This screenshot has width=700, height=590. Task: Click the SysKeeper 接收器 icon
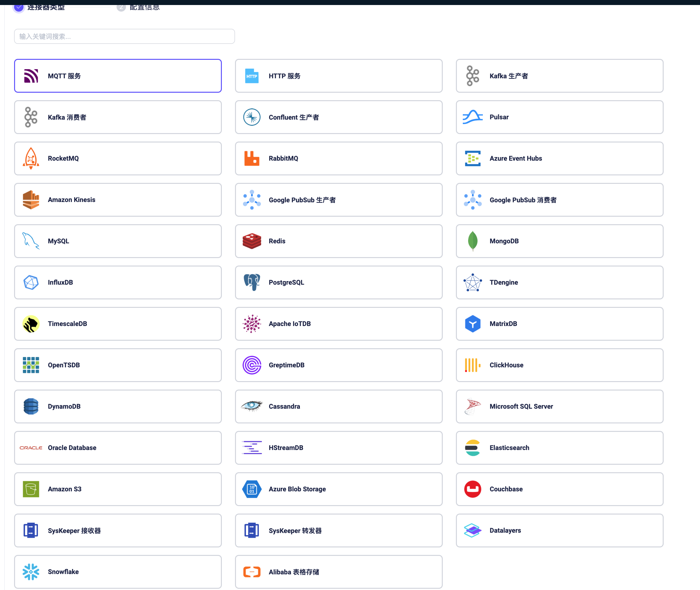[31, 530]
